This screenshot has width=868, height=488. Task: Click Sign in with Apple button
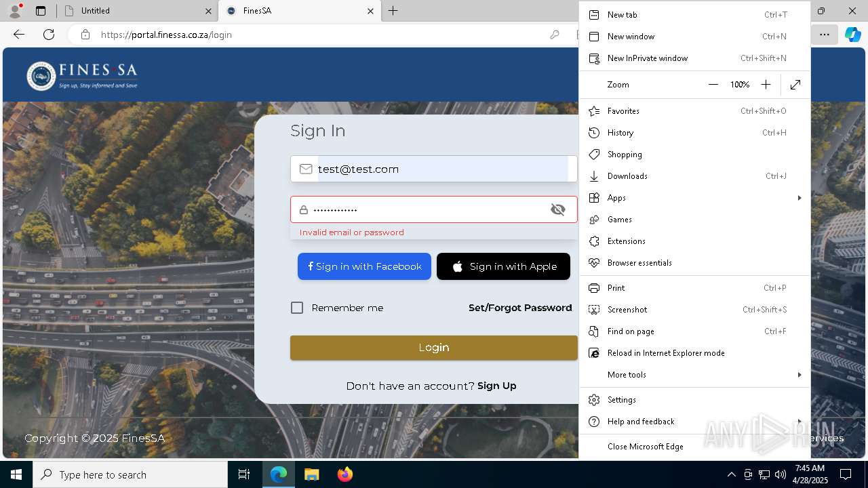pos(503,266)
